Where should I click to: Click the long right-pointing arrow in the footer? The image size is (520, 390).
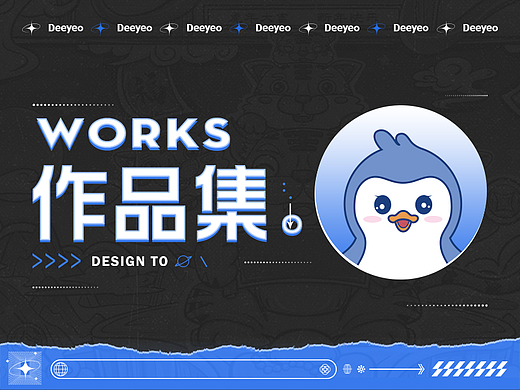397,369
